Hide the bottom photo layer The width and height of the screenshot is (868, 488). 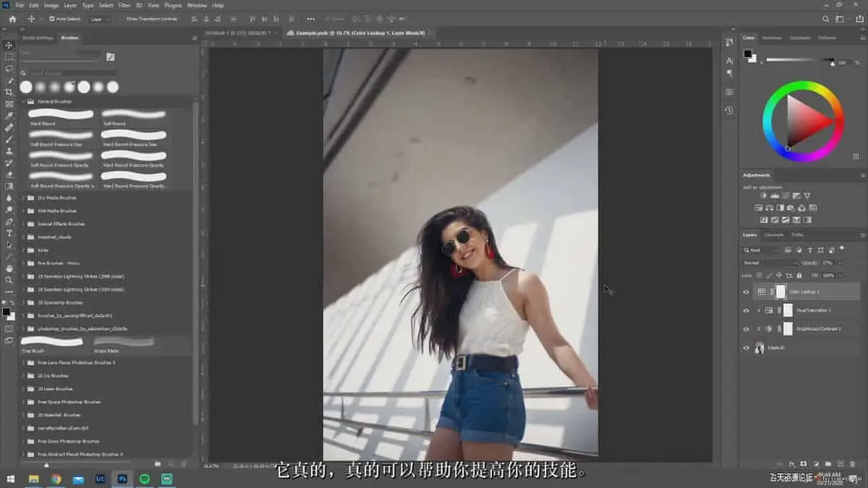pos(746,348)
